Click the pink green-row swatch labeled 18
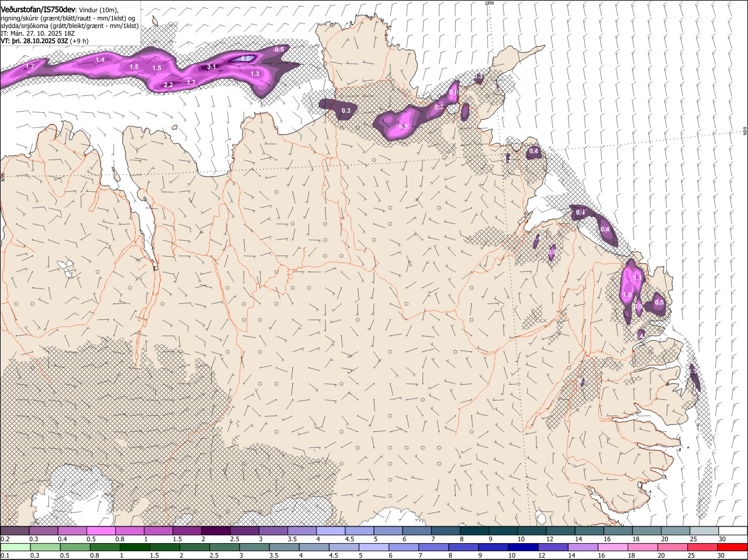Screen dimensions: 748x560 coord(643,548)
